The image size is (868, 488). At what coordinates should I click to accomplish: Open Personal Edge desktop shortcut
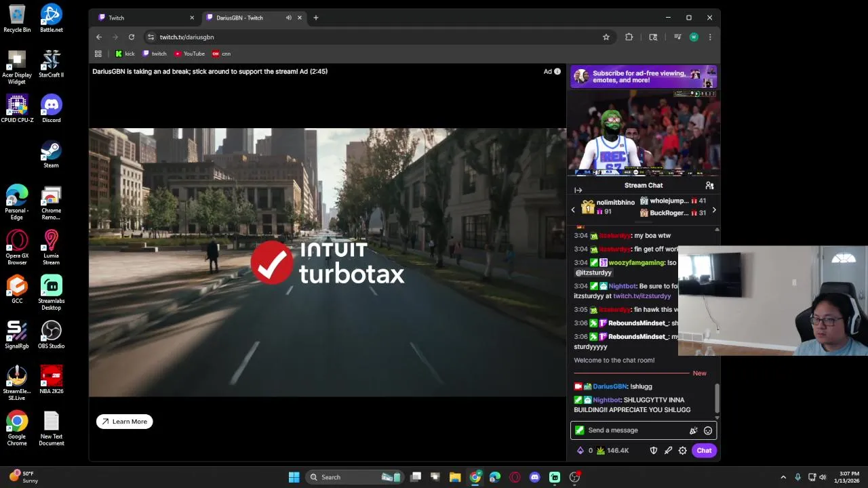[x=17, y=203]
